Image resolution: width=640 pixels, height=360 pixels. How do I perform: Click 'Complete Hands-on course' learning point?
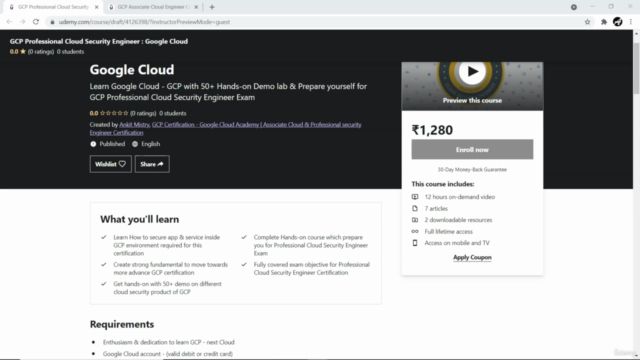(311, 245)
